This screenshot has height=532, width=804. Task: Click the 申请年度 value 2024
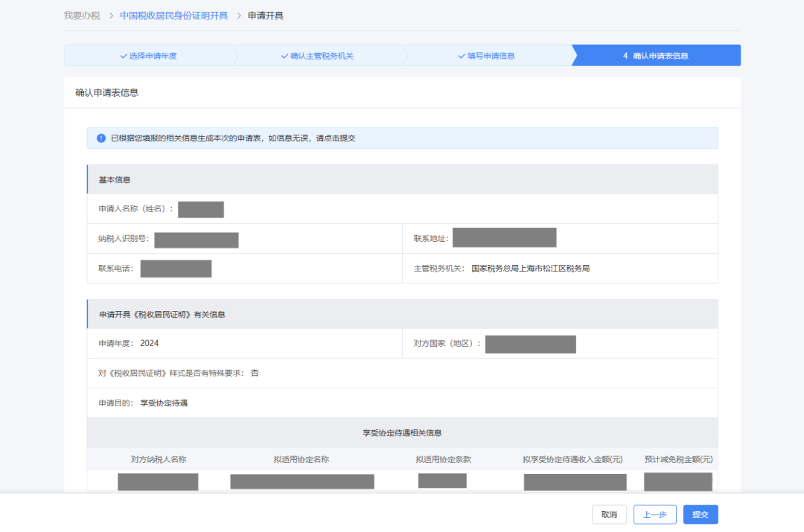pyautogui.click(x=150, y=344)
